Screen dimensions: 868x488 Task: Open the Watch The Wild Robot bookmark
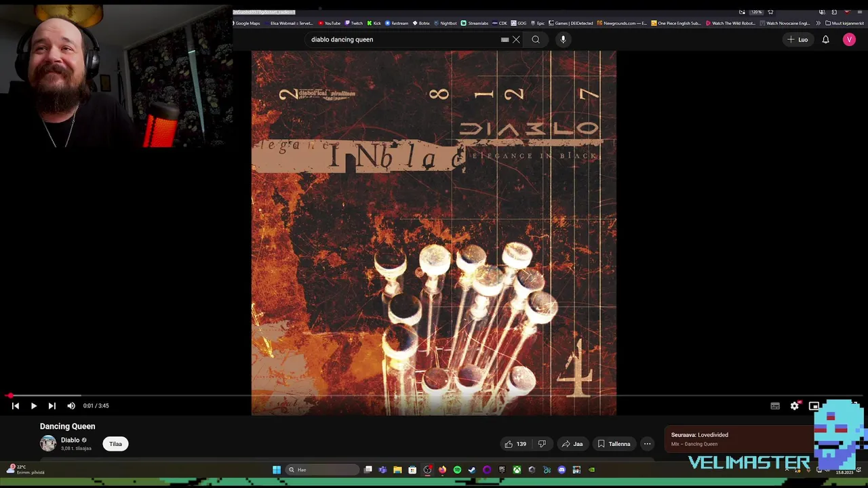pos(730,23)
